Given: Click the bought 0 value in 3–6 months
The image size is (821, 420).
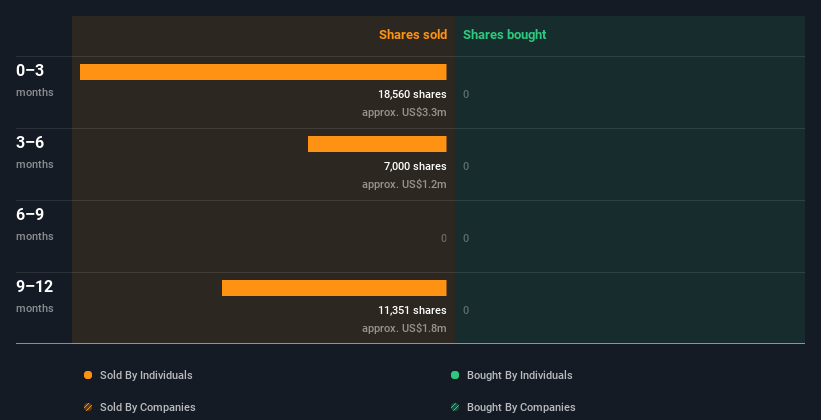Looking at the screenshot, I should (x=466, y=167).
